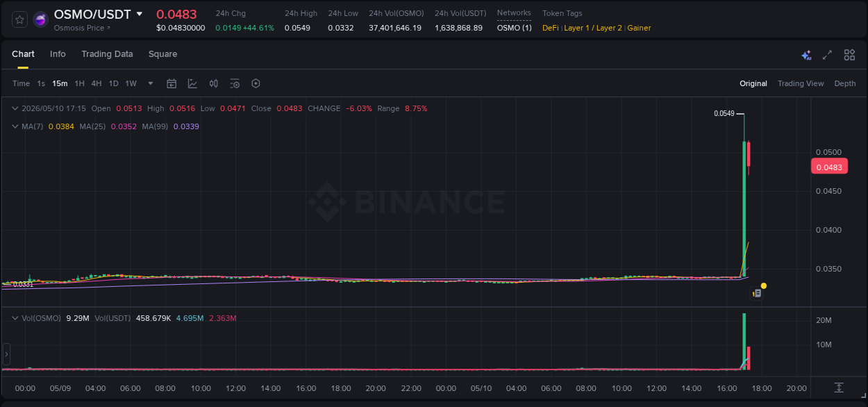This screenshot has width=868, height=407.
Task: Select the Time line-chart interval
Action: [x=21, y=83]
